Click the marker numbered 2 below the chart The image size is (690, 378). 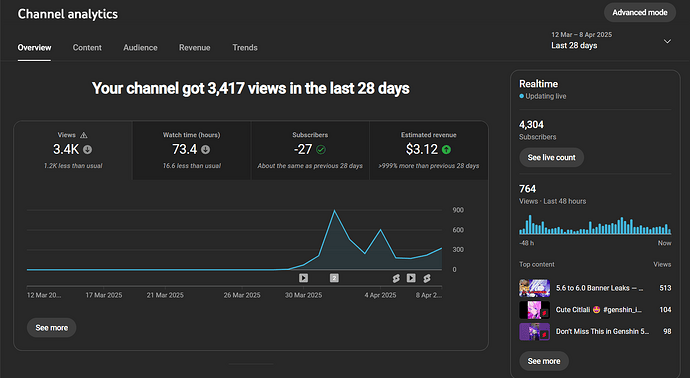click(334, 278)
